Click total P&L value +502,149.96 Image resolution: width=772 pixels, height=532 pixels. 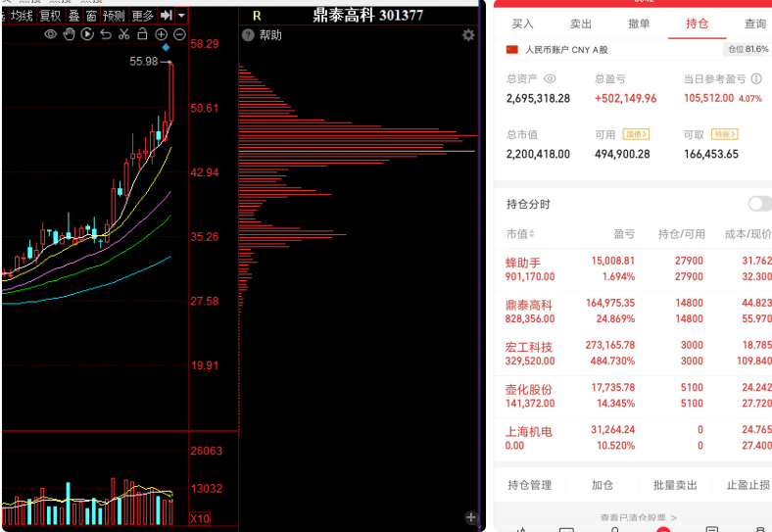[625, 99]
